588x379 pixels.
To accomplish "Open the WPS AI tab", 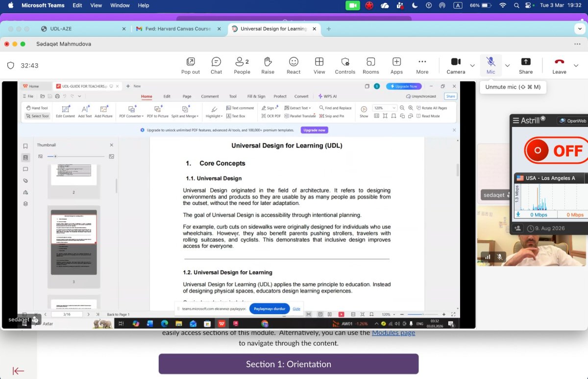I will point(327,96).
